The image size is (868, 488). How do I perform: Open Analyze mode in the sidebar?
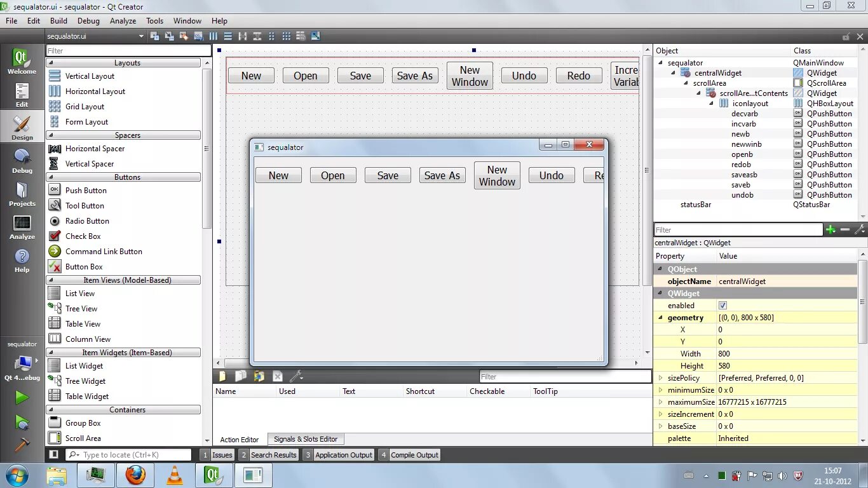coord(22,227)
